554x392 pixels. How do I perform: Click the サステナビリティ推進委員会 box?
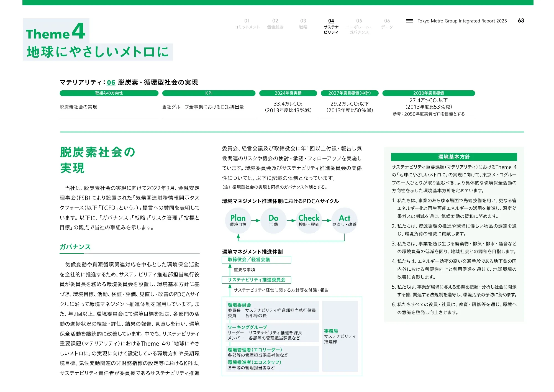[x=257, y=280]
